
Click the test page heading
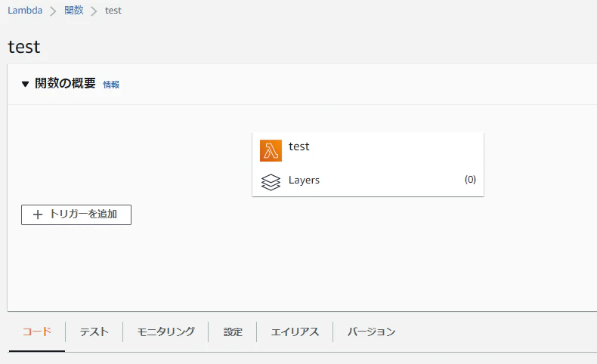(24, 47)
